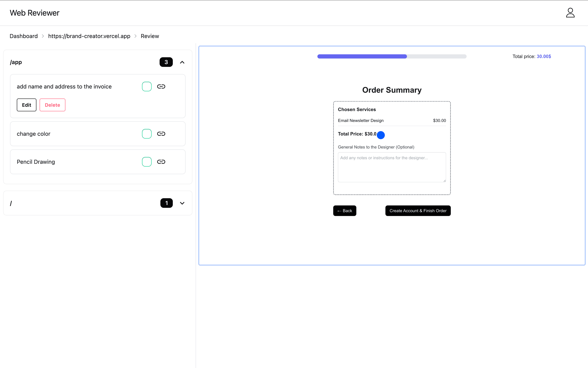Check the circle next to 'change color'
Viewport: 588px width, 368px height.
coord(147,134)
